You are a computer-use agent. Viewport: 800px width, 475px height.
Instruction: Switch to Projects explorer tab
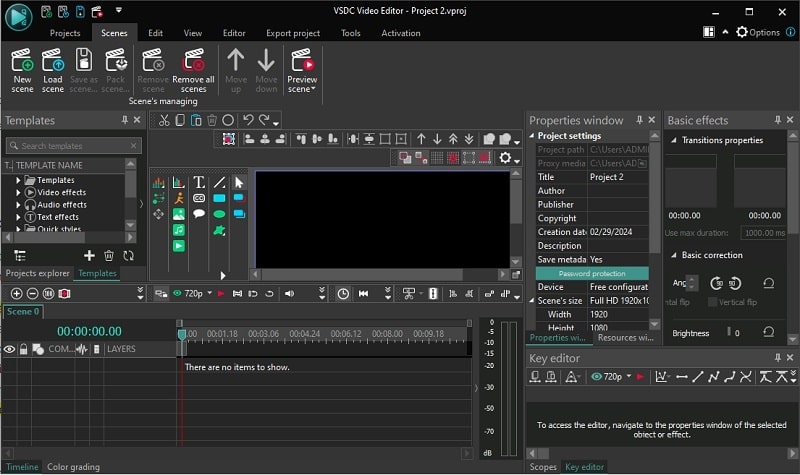37,273
